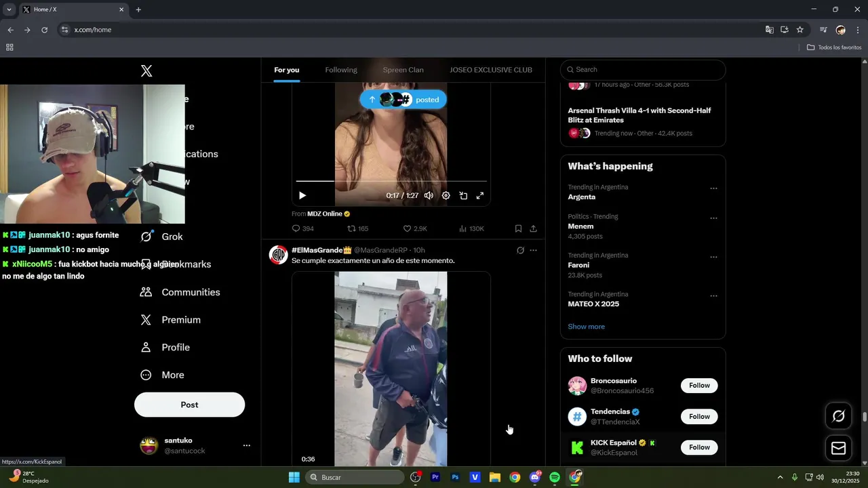Enter fullscreen on the MDZ video
This screenshot has height=488, width=868.
(x=480, y=195)
